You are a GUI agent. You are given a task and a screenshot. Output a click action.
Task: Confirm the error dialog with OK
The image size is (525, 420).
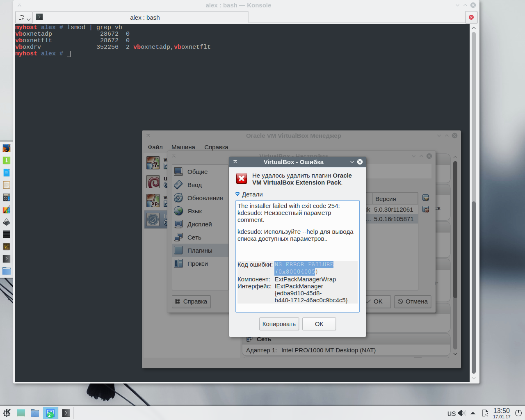[319, 324]
